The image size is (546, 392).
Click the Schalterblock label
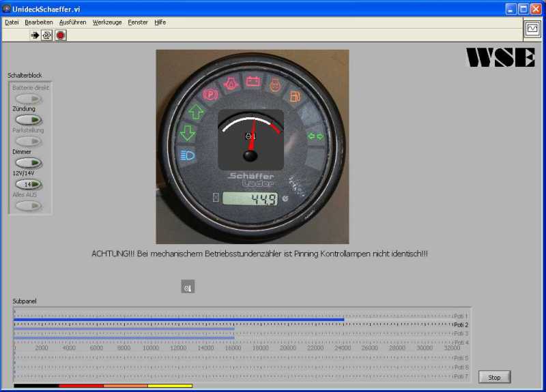25,75
